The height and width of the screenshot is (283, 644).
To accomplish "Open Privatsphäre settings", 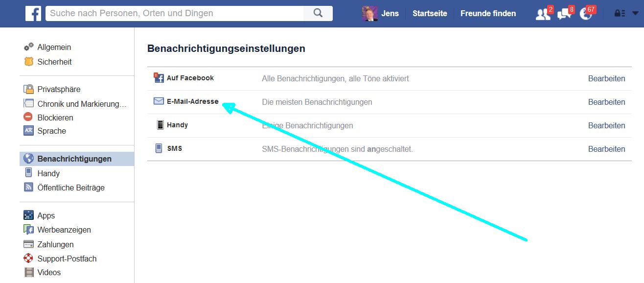I will 59,89.
